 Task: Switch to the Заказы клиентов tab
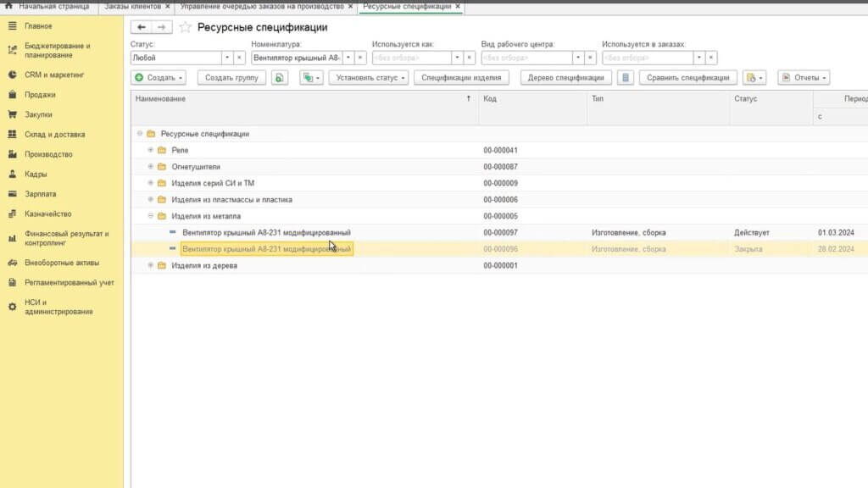pos(131,6)
